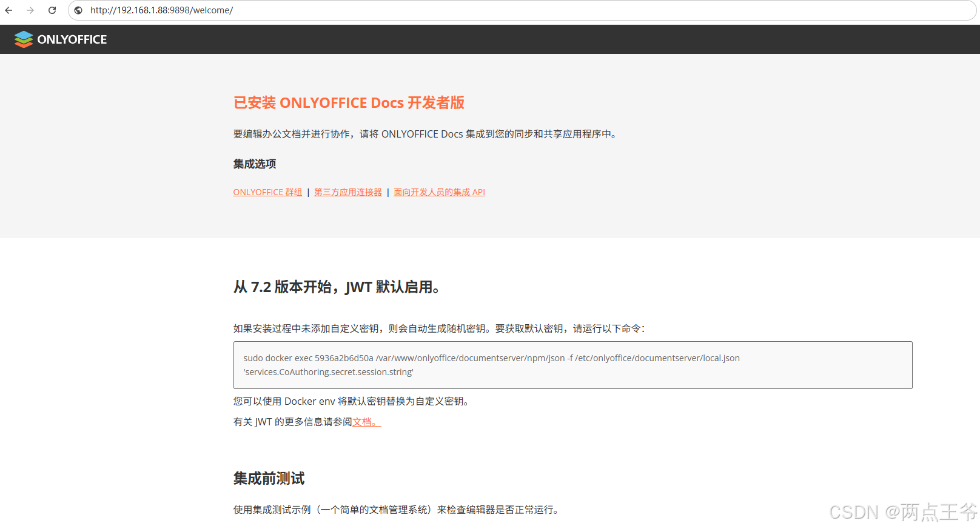
Task: Click the browser back arrow
Action: click(x=8, y=10)
